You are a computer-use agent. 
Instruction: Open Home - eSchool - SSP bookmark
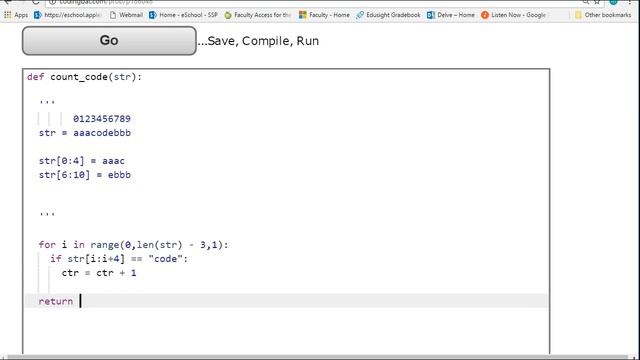point(183,15)
